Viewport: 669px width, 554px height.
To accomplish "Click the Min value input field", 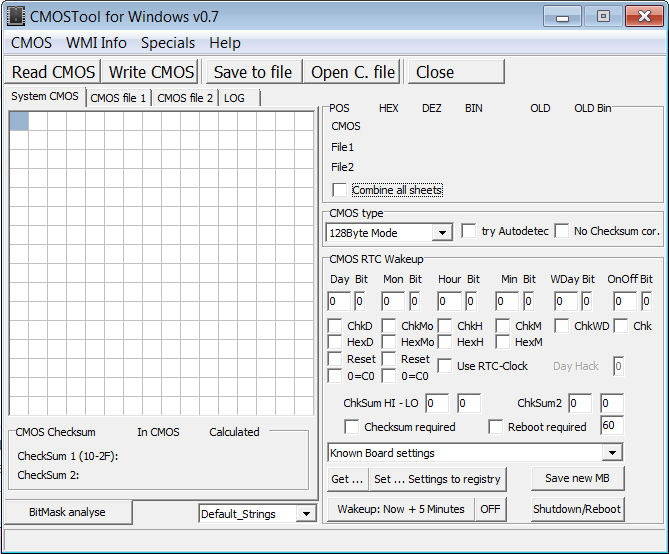I will (x=507, y=301).
